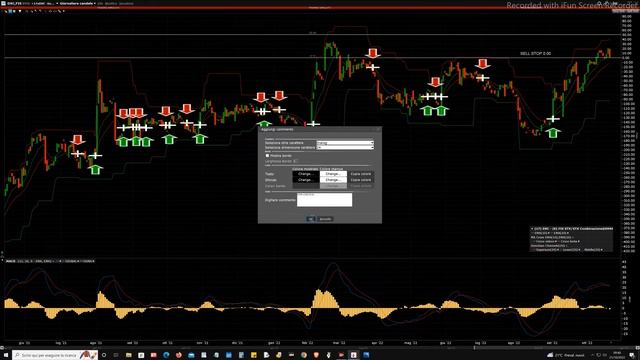Image resolution: width=640 pixels, height=360 pixels.
Task: Open the Windows Start menu
Action: click(x=6, y=355)
